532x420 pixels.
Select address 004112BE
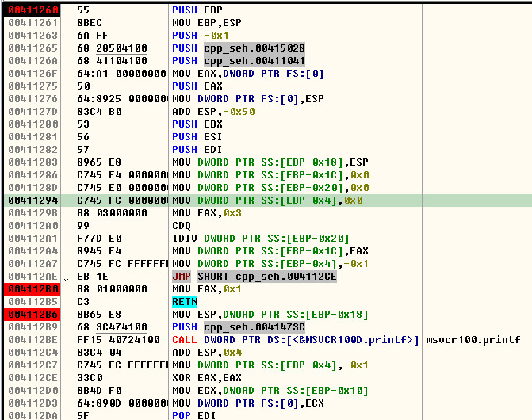point(33,340)
